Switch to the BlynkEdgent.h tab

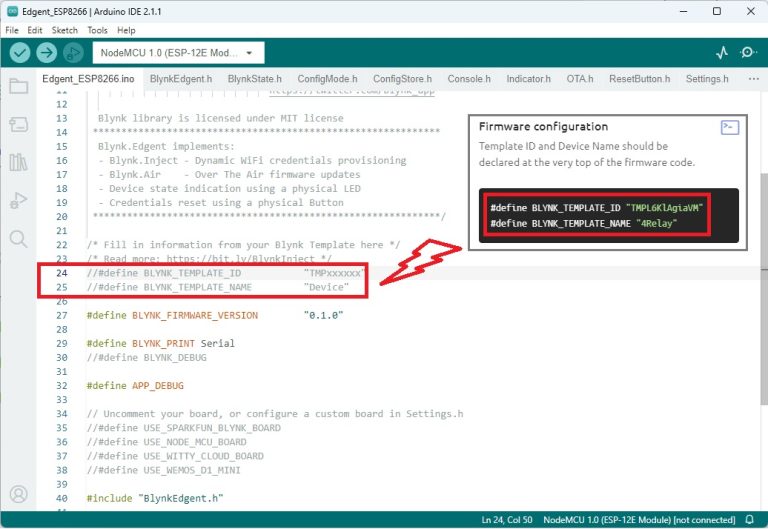coord(180,78)
